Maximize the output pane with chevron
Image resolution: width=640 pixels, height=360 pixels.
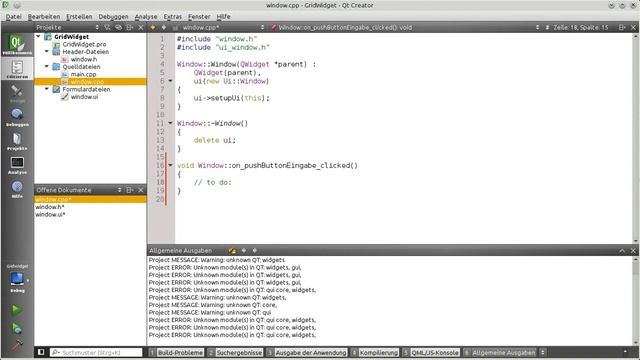click(x=622, y=250)
